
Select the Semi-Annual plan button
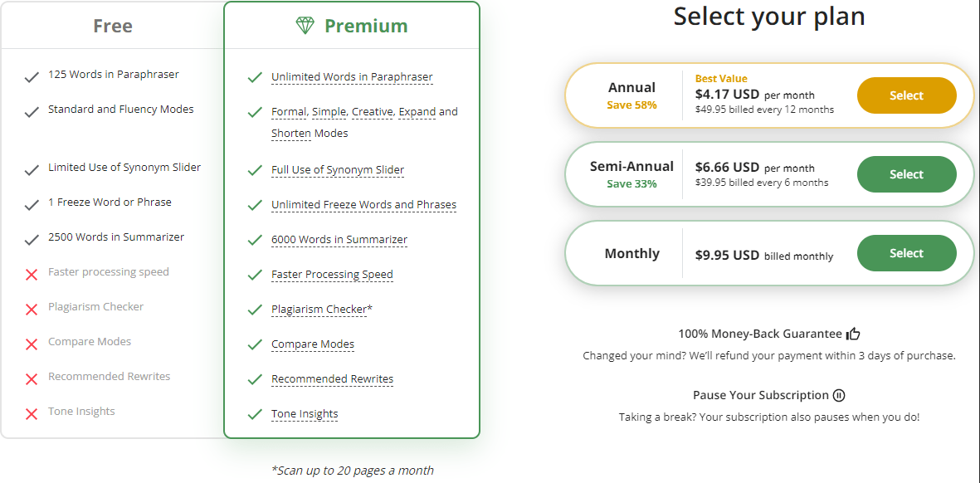(906, 174)
